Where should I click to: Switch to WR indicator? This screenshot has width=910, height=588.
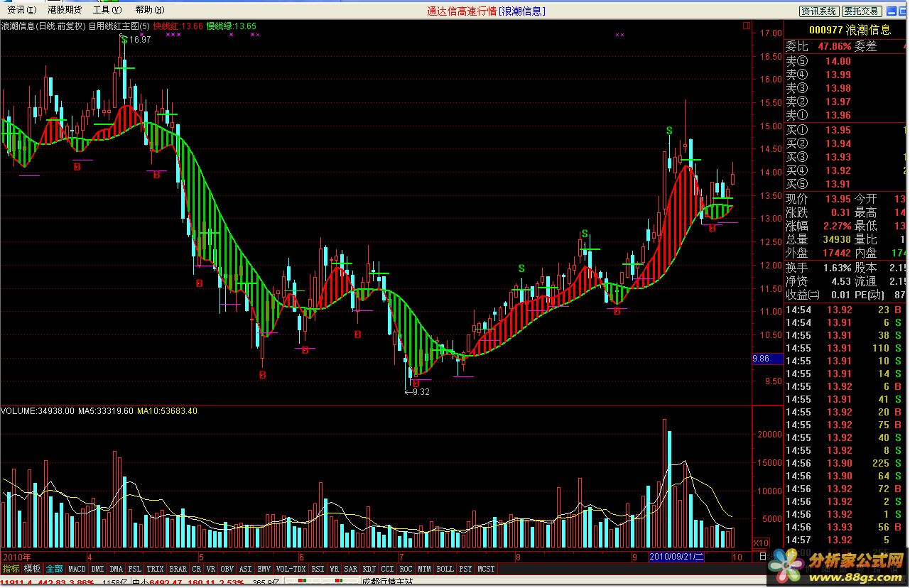coord(334,569)
